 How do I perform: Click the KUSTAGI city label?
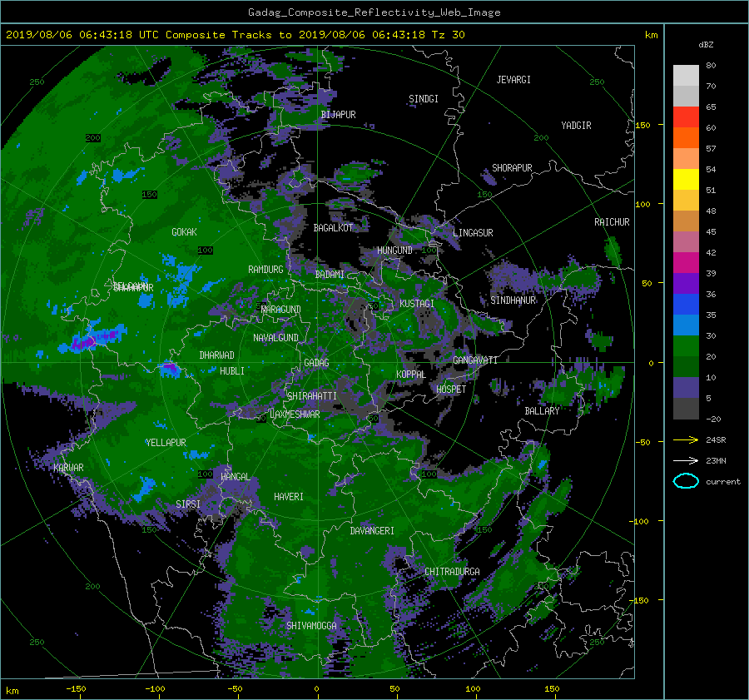tap(417, 304)
